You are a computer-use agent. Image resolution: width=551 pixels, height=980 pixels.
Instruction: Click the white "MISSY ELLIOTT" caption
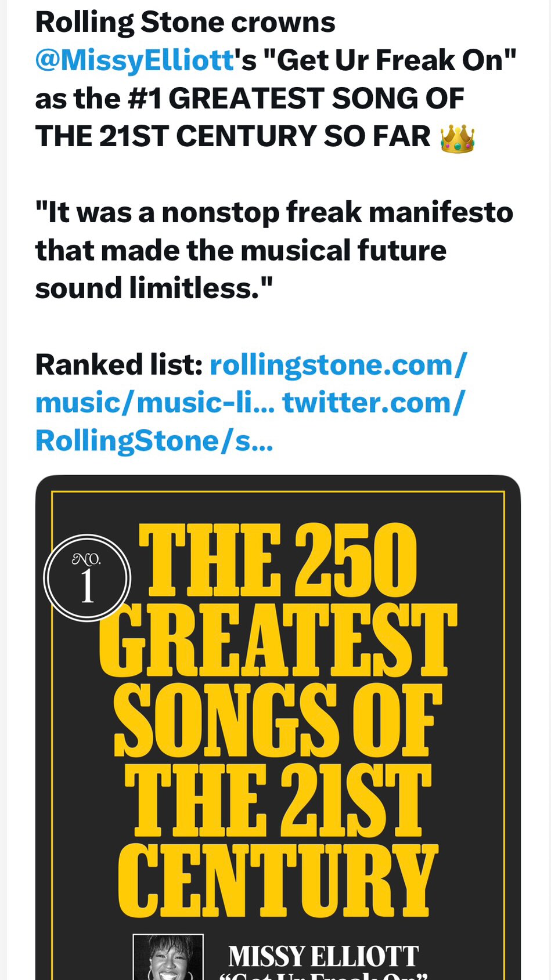(x=323, y=956)
